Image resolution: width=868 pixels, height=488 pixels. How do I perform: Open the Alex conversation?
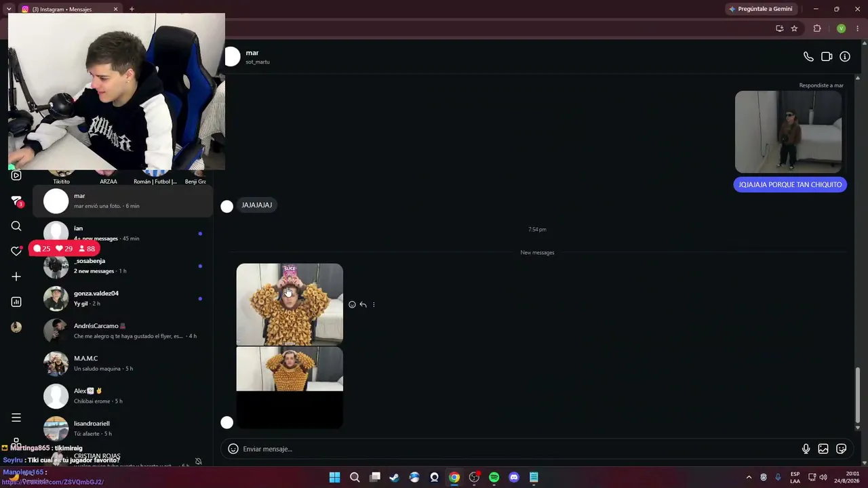[x=123, y=396]
